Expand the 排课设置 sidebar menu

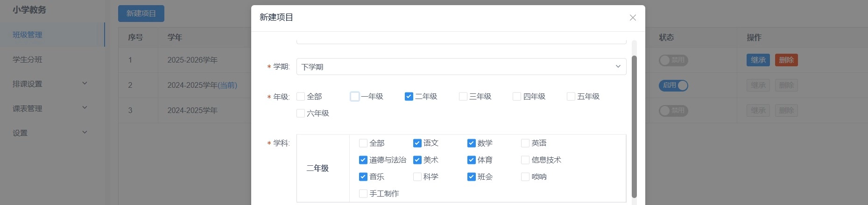(x=50, y=84)
